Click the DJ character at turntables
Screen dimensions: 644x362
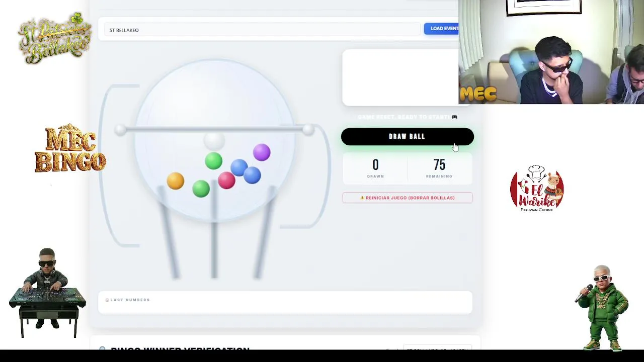(47, 293)
